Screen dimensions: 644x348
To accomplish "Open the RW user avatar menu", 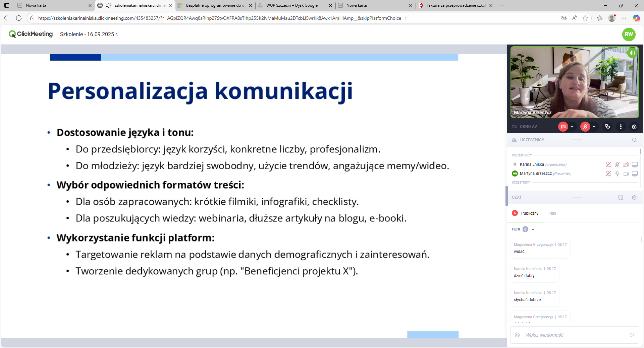I will coord(629,34).
